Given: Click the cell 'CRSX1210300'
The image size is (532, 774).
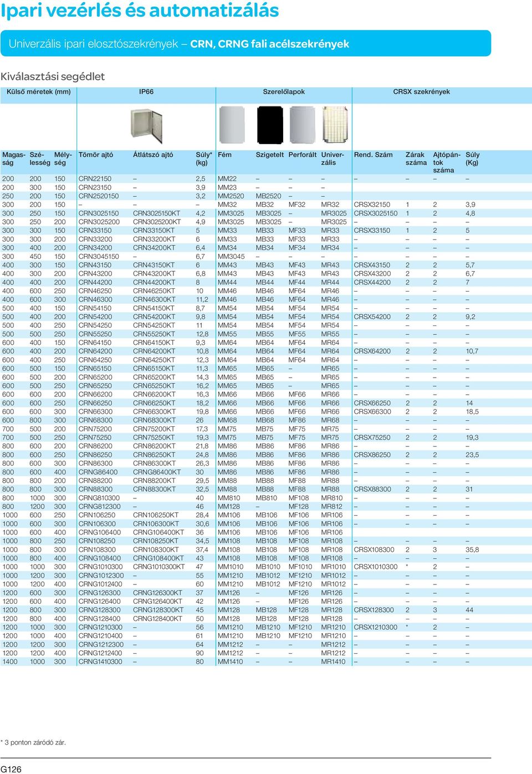Looking at the screenshot, I should tap(376, 627).
